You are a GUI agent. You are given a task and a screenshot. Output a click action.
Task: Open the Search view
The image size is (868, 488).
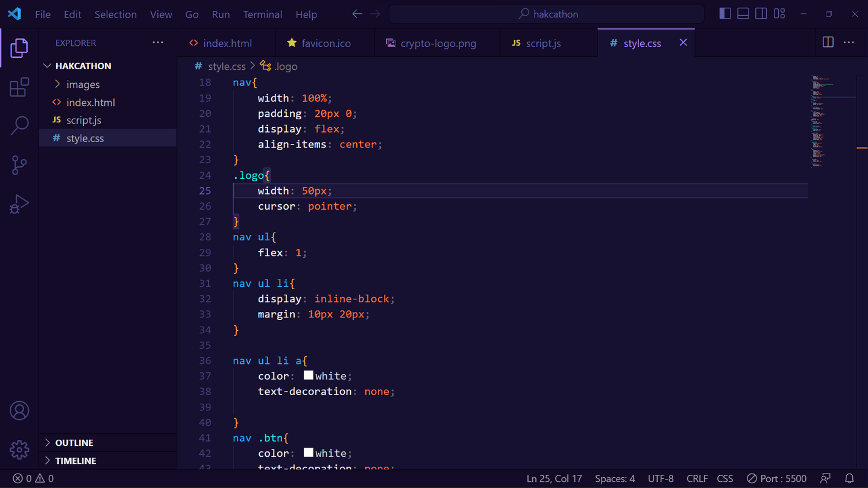coord(19,126)
